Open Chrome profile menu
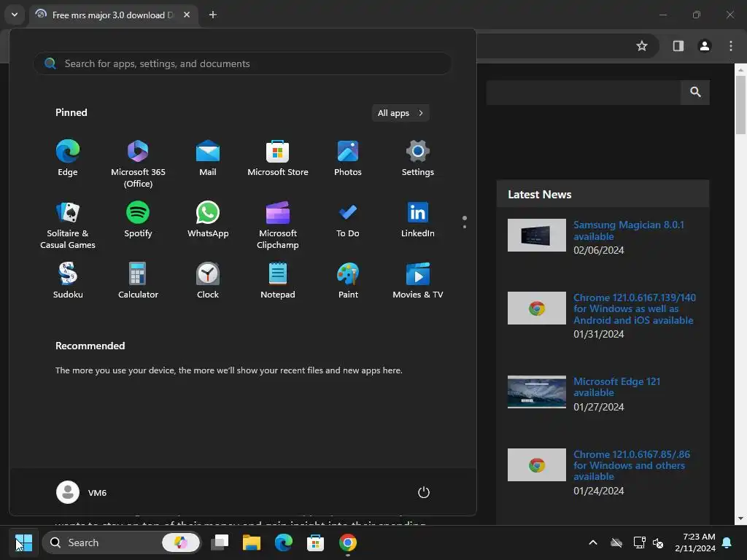This screenshot has width=747, height=560. [705, 46]
